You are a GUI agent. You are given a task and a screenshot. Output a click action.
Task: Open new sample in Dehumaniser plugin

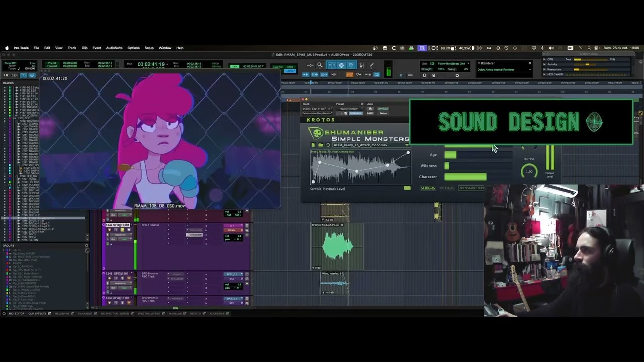click(313, 145)
